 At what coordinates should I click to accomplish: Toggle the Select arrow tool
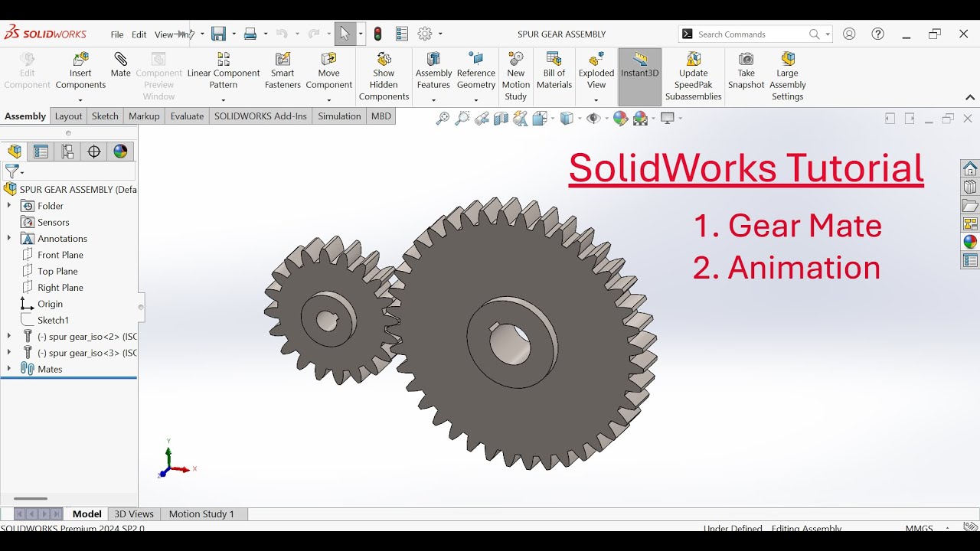[x=345, y=34]
